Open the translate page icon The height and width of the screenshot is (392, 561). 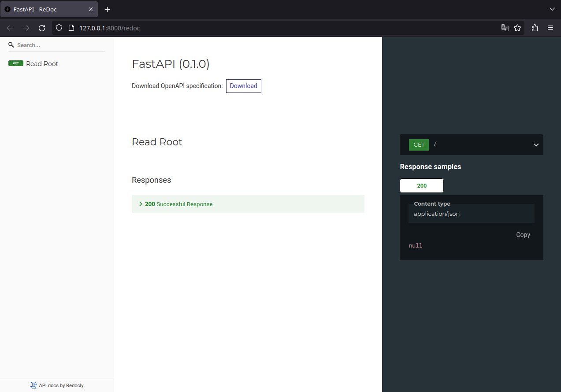(505, 28)
